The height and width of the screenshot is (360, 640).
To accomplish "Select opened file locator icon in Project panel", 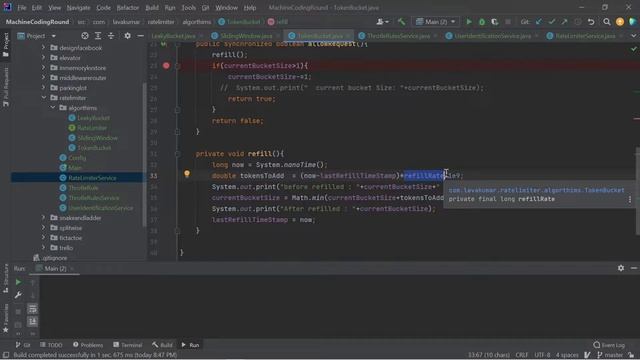I will 85,36.
